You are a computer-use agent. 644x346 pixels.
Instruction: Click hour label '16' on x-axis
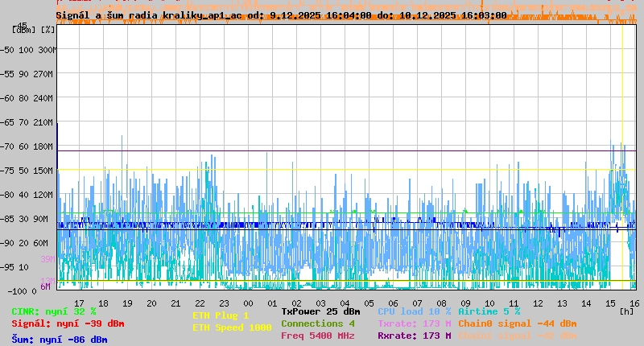(x=634, y=303)
